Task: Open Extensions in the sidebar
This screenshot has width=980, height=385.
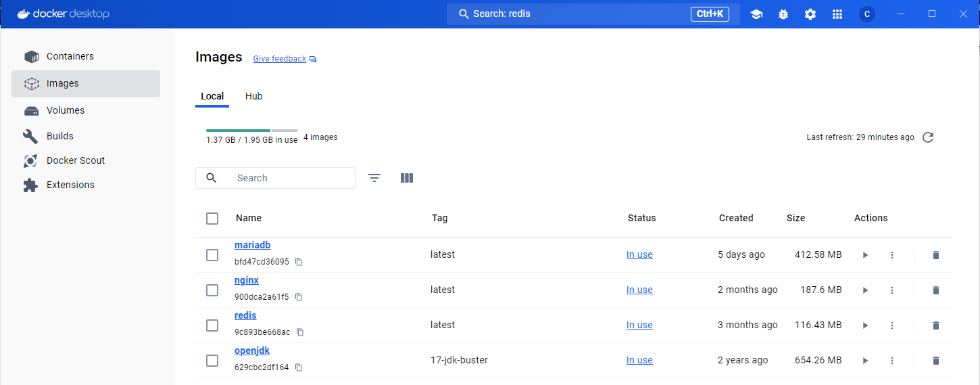Action: click(x=86, y=185)
